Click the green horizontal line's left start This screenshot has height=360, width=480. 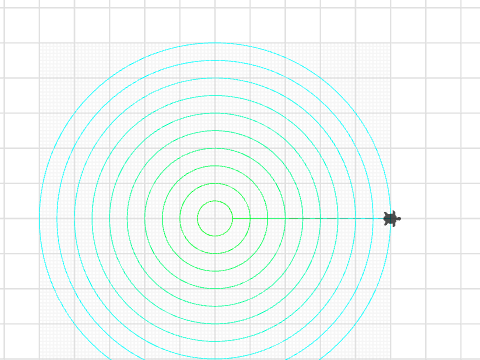coord(233,219)
